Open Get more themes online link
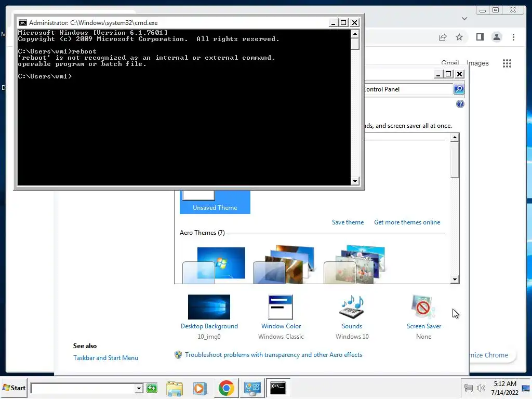This screenshot has width=532, height=399. pyautogui.click(x=407, y=222)
